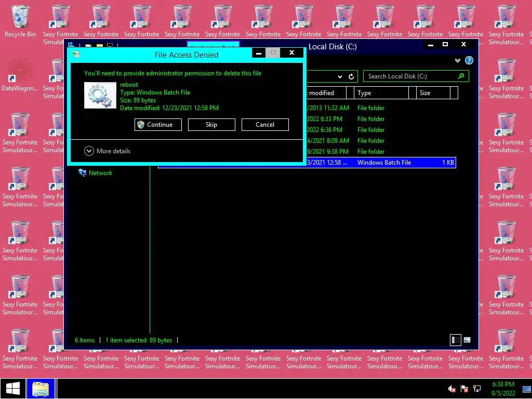Click '1 item selected 89 bytes' status text

(x=139, y=340)
